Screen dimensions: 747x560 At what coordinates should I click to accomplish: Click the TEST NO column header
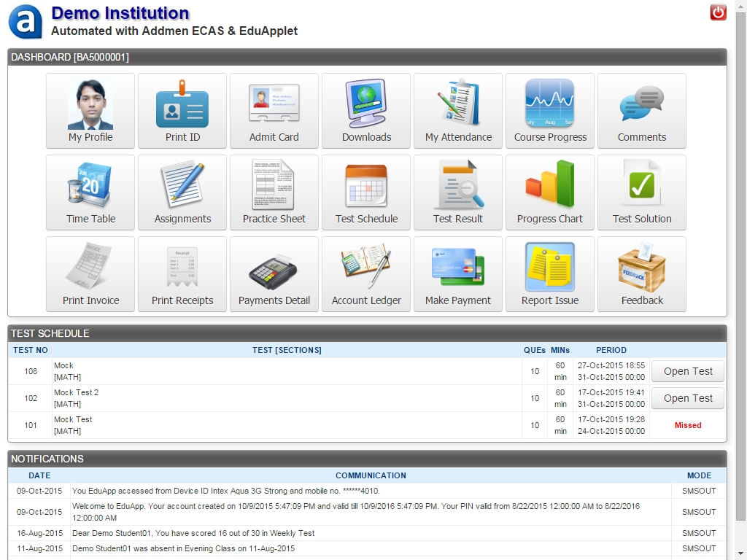click(x=31, y=350)
